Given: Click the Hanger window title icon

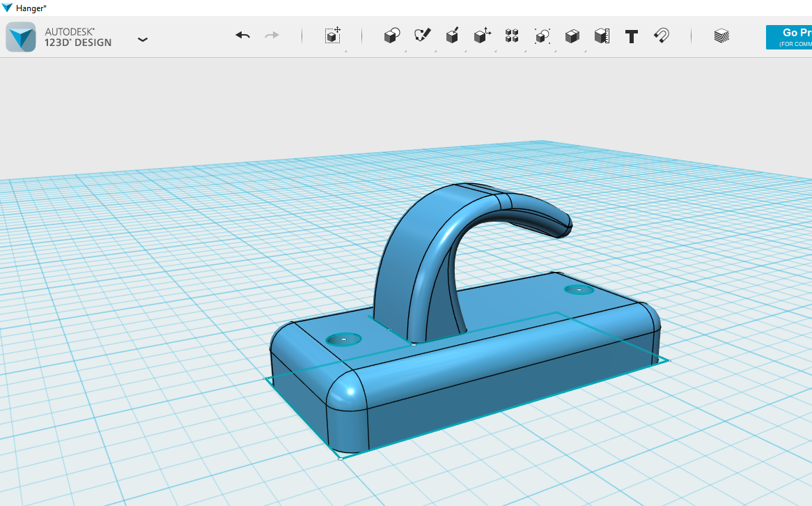Looking at the screenshot, I should pyautogui.click(x=7, y=8).
